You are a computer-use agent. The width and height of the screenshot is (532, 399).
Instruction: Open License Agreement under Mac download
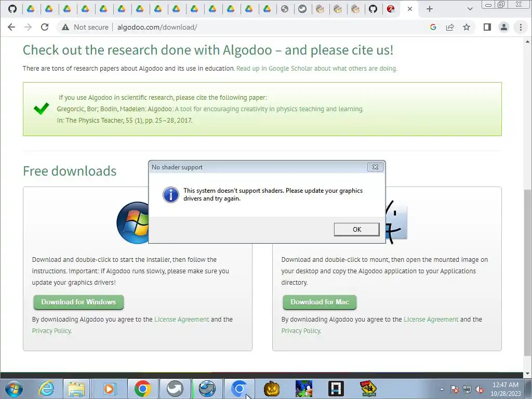431,320
